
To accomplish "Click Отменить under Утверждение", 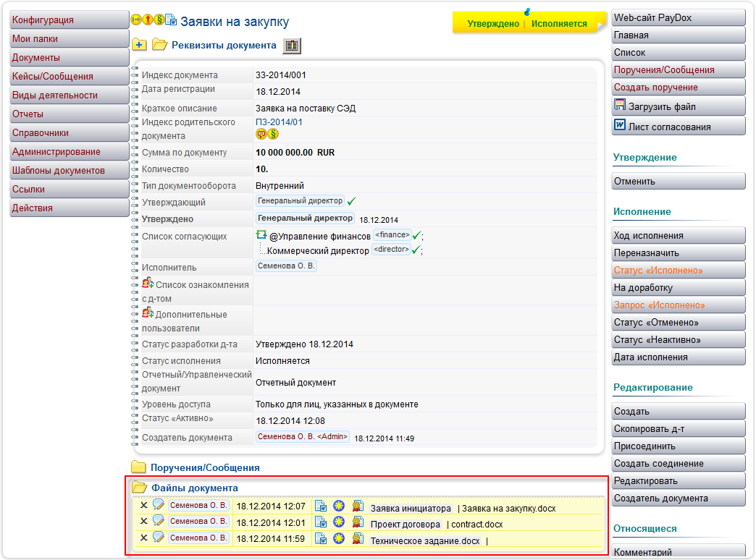I will point(678,182).
